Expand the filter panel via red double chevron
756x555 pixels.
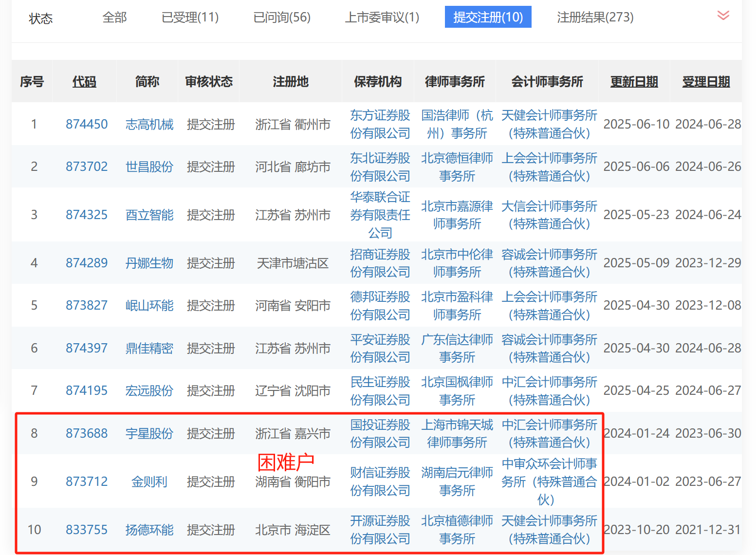coord(722,16)
